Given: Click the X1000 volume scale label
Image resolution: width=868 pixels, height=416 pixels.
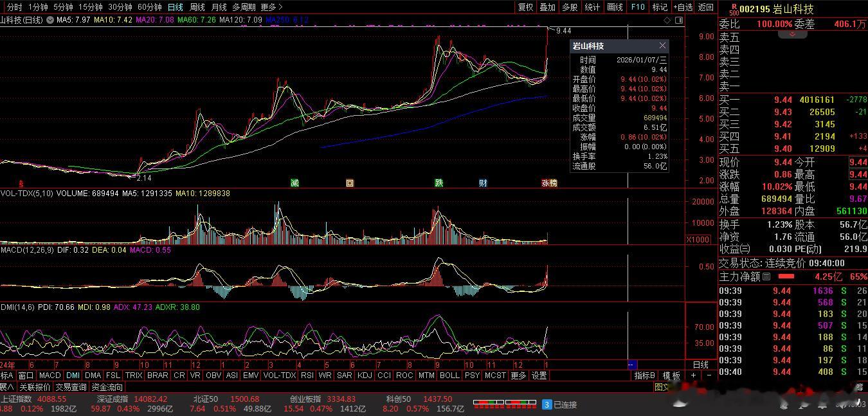Looking at the screenshot, I should pos(699,239).
